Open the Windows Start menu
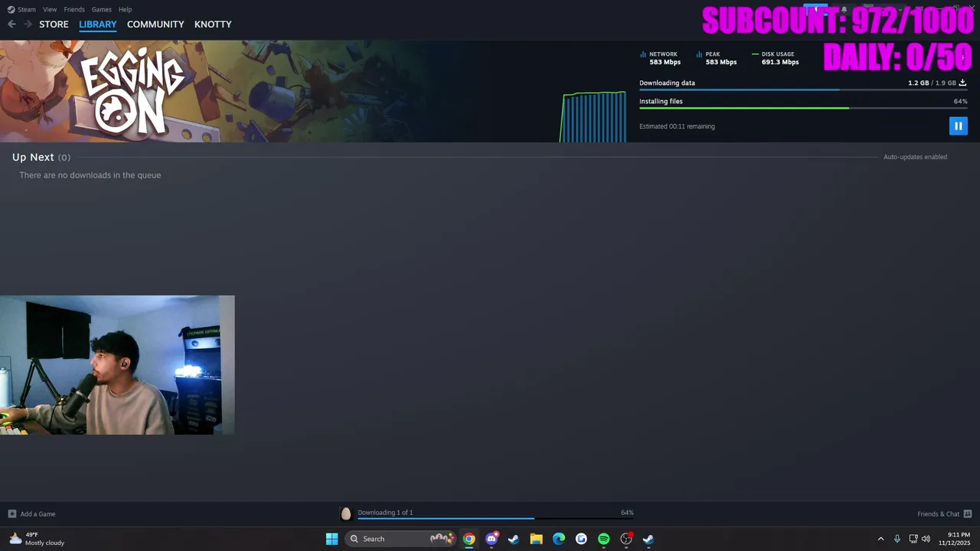Image resolution: width=980 pixels, height=551 pixels. [332, 539]
